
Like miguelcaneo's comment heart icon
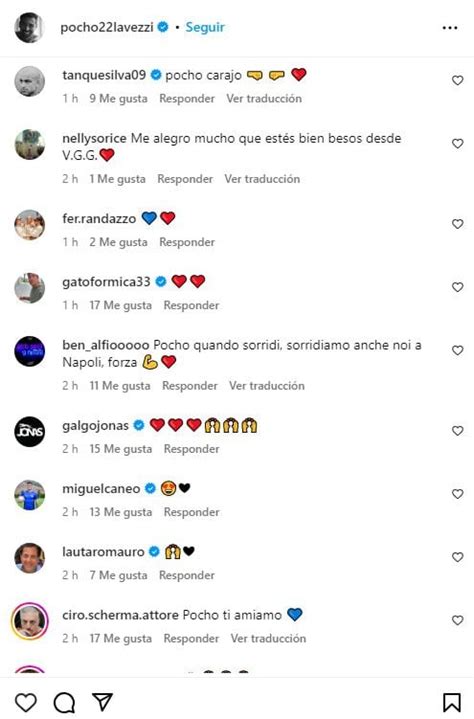[x=457, y=494]
